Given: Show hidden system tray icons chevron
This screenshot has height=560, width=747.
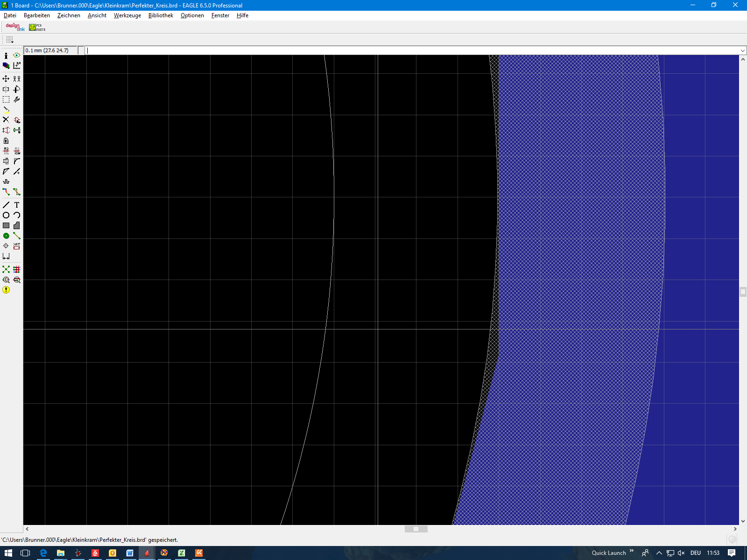Looking at the screenshot, I should pos(659,553).
